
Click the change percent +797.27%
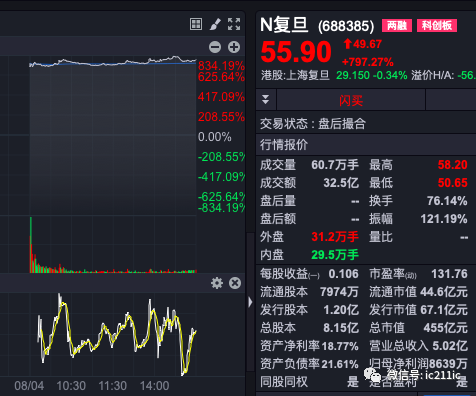click(368, 62)
